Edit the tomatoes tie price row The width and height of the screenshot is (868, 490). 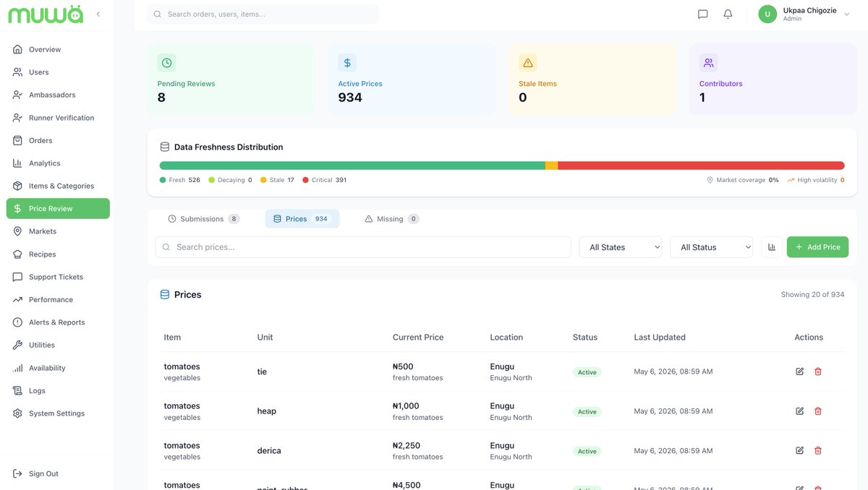pos(799,371)
